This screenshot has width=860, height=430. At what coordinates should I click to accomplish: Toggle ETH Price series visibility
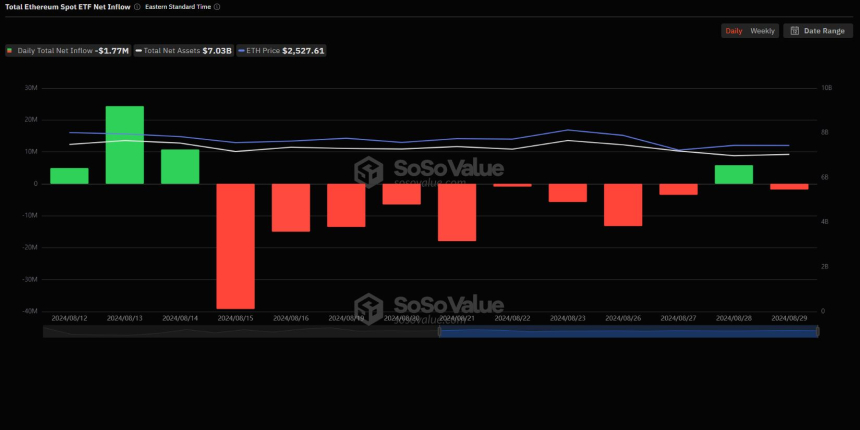[281, 51]
